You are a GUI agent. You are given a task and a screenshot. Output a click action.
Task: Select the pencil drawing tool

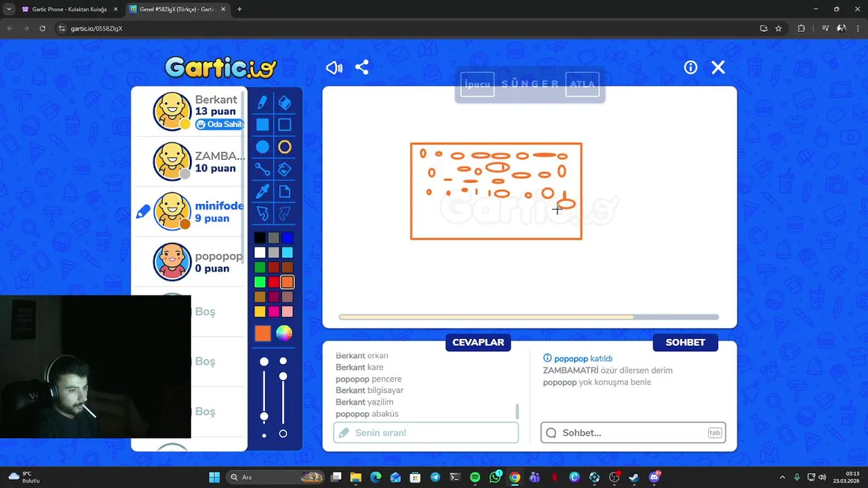click(x=263, y=102)
